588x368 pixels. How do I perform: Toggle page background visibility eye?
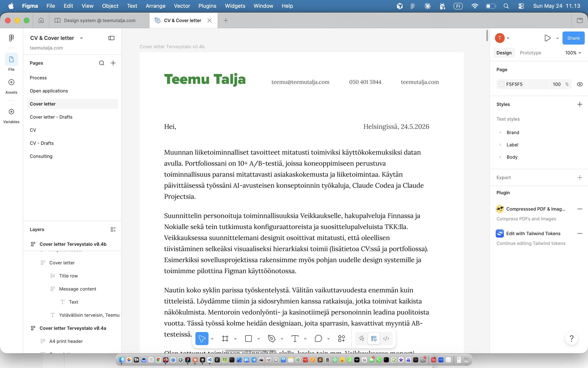[x=580, y=84]
